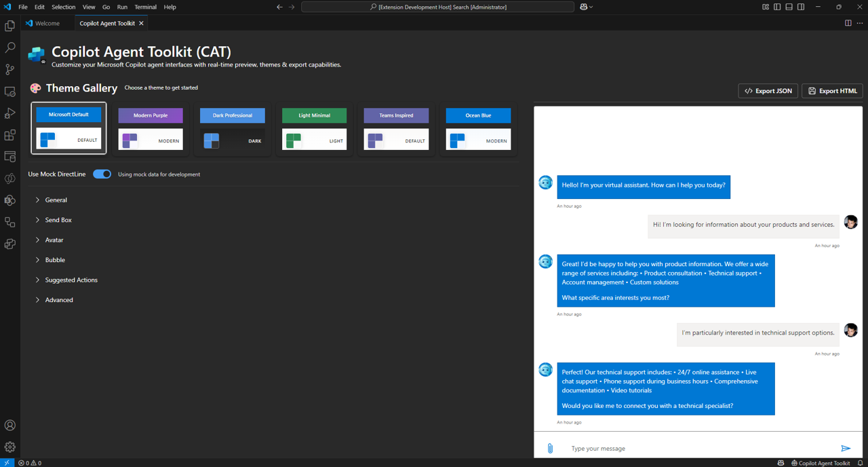Split the editor to the right
868x467 pixels.
[848, 23]
